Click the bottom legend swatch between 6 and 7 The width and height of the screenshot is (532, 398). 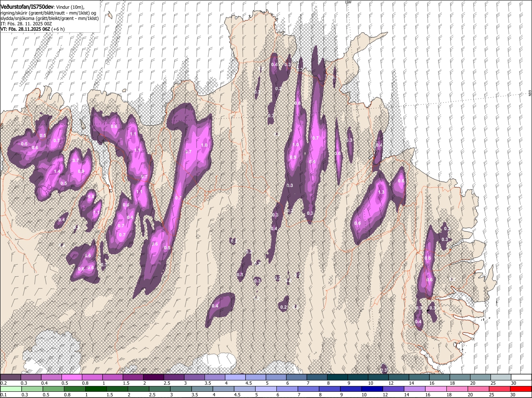pyautogui.click(x=288, y=389)
